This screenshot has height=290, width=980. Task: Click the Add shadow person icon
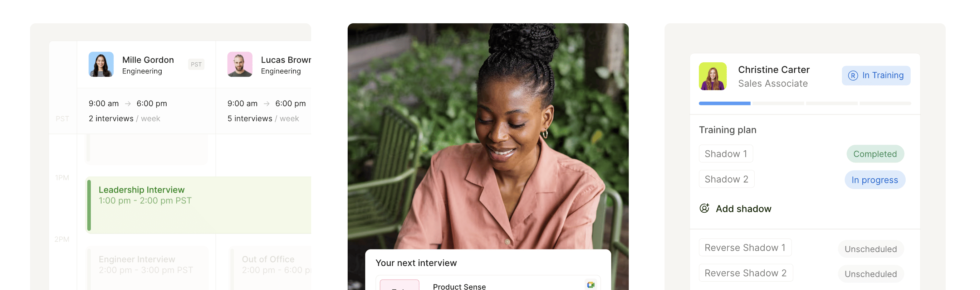pyautogui.click(x=704, y=208)
